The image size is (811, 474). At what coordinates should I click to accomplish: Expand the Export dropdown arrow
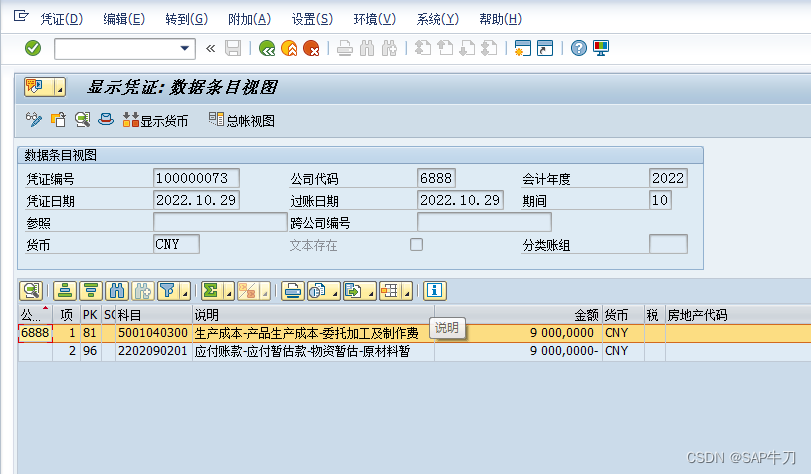pos(371,291)
